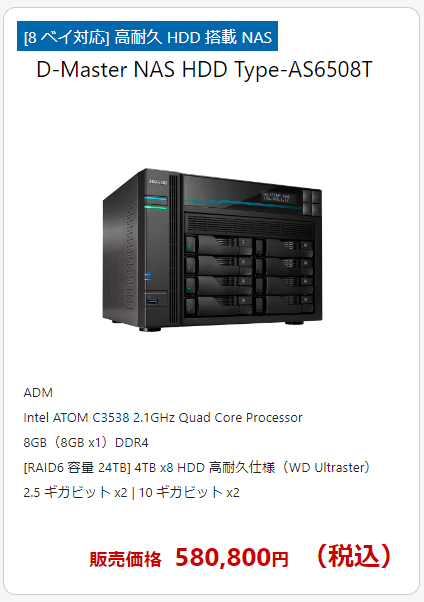This screenshot has width=424, height=602.
Task: Click the brand logo on the NAS front
Action: tap(157, 182)
